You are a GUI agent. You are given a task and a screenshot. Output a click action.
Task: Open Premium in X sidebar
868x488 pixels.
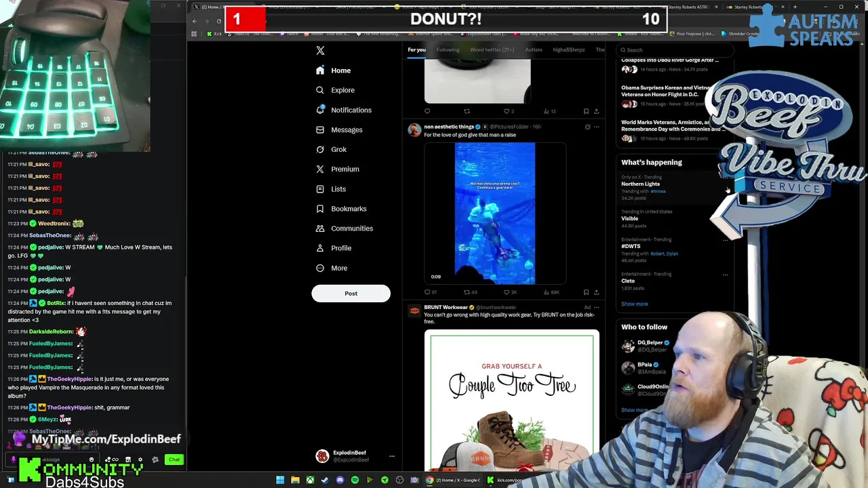[x=337, y=169]
